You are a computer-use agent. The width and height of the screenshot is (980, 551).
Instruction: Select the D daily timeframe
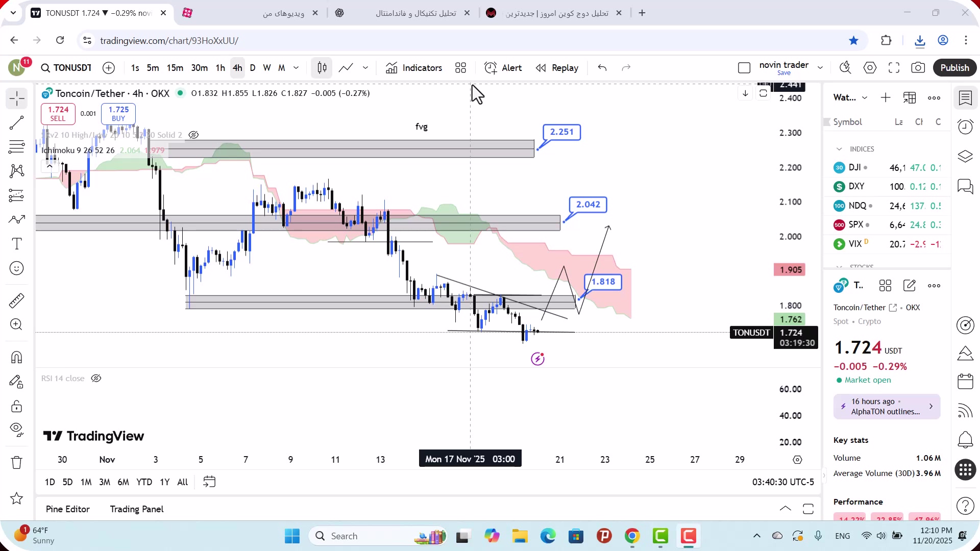(253, 68)
